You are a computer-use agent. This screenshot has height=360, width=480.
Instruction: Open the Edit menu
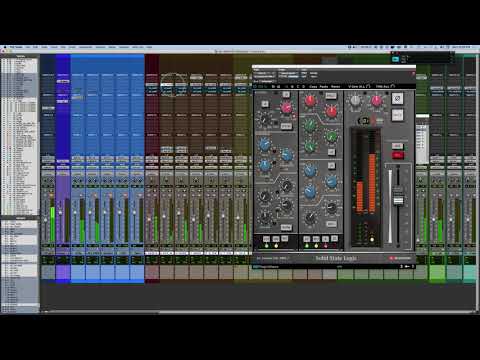tap(35, 47)
